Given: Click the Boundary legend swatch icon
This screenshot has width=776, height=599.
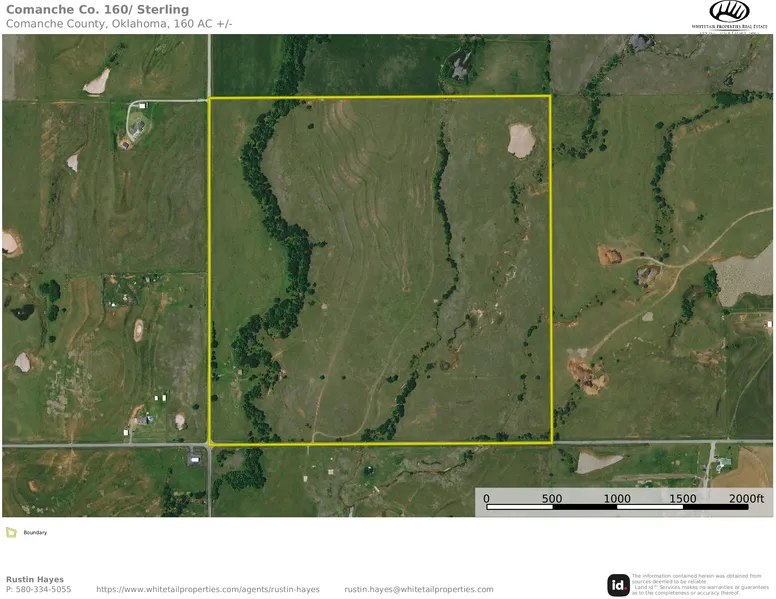Looking at the screenshot, I should (10, 532).
